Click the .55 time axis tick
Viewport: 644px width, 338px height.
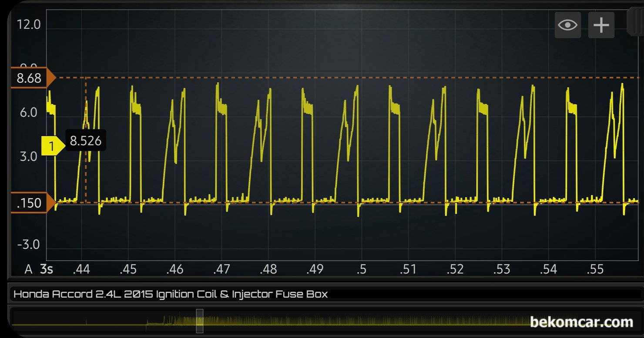click(x=595, y=270)
